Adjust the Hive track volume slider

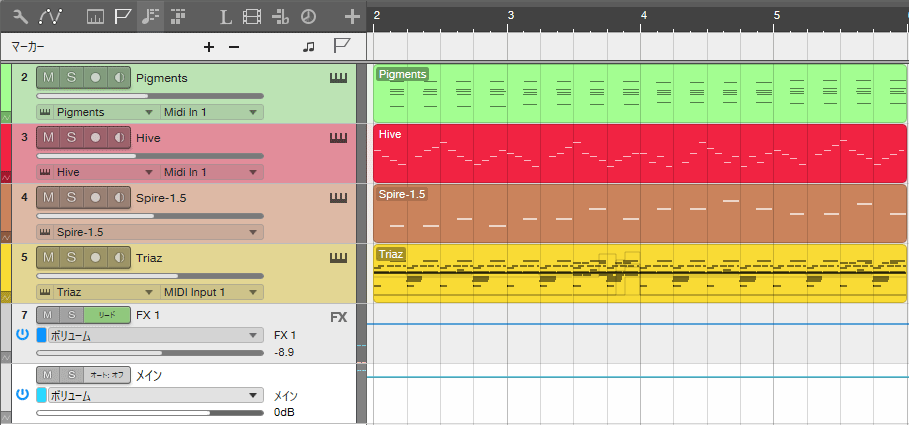(150, 156)
